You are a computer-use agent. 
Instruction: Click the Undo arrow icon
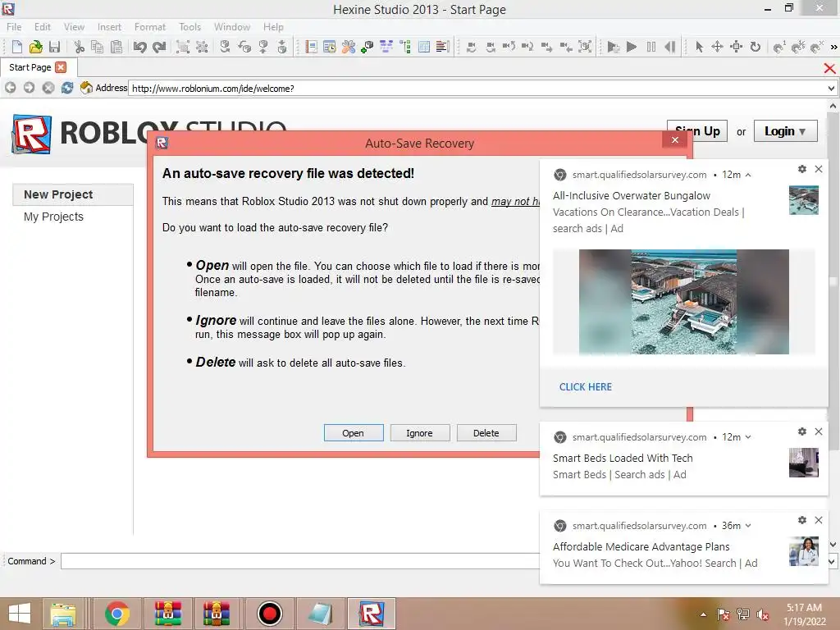139,47
